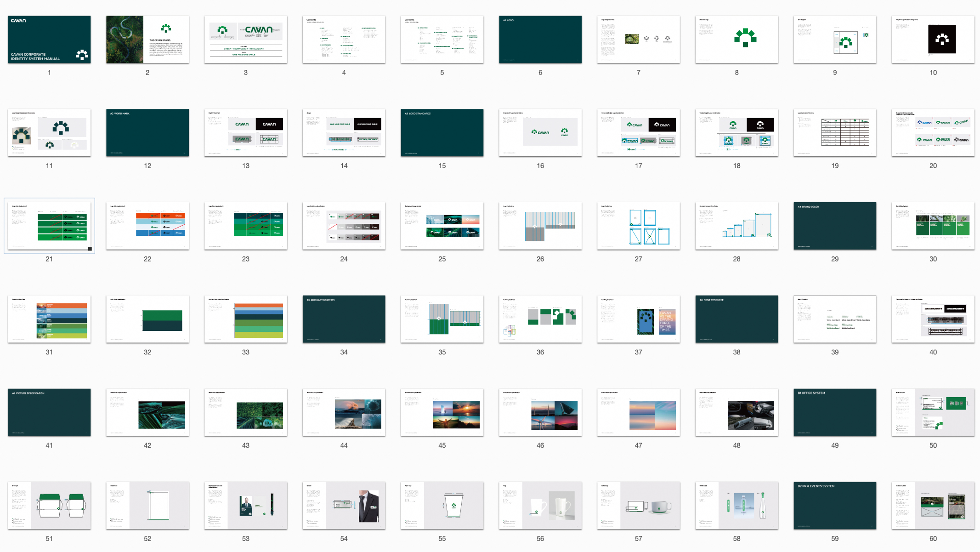980x552 pixels.
Task: Select slide 14 ONE MILE ONE SMILE slogan
Action: click(x=344, y=133)
